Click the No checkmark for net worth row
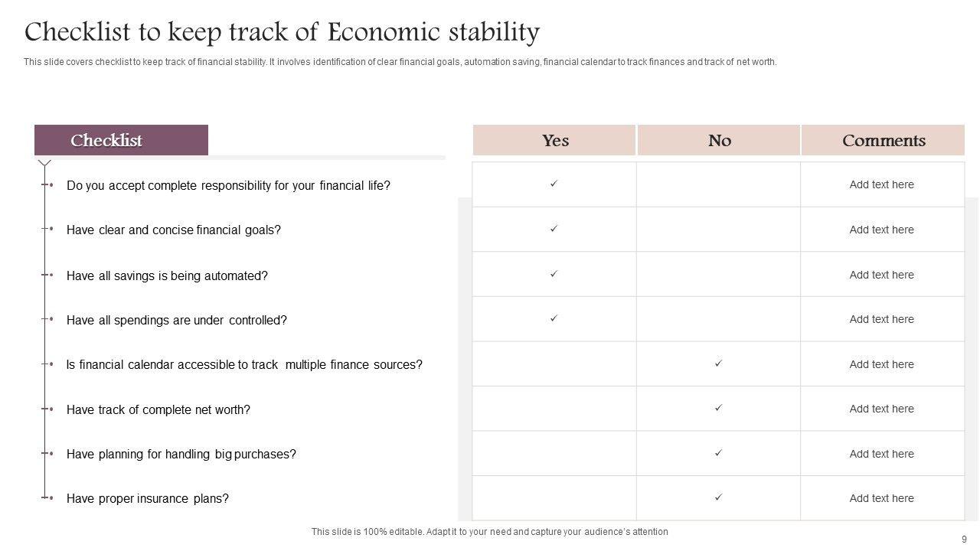 (718, 408)
